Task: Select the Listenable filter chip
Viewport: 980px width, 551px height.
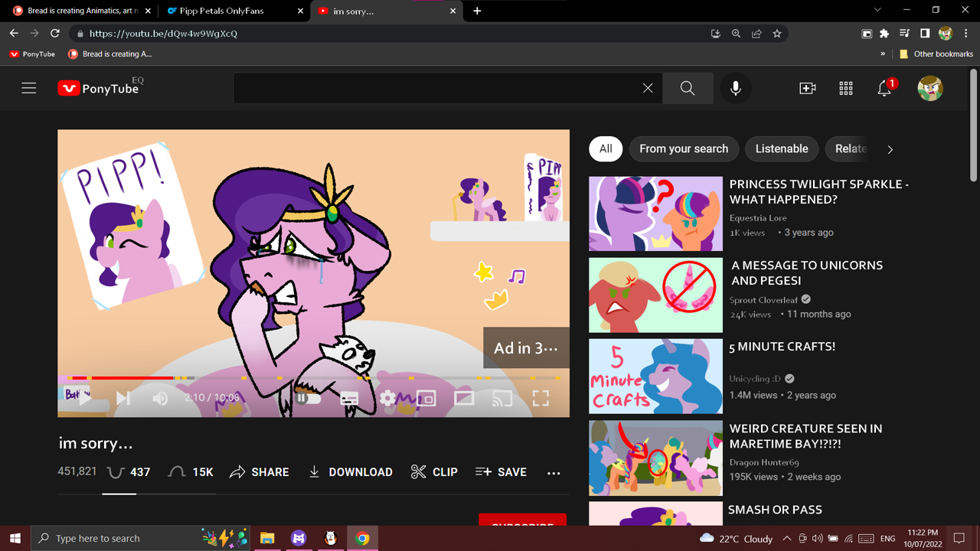Action: pos(781,149)
